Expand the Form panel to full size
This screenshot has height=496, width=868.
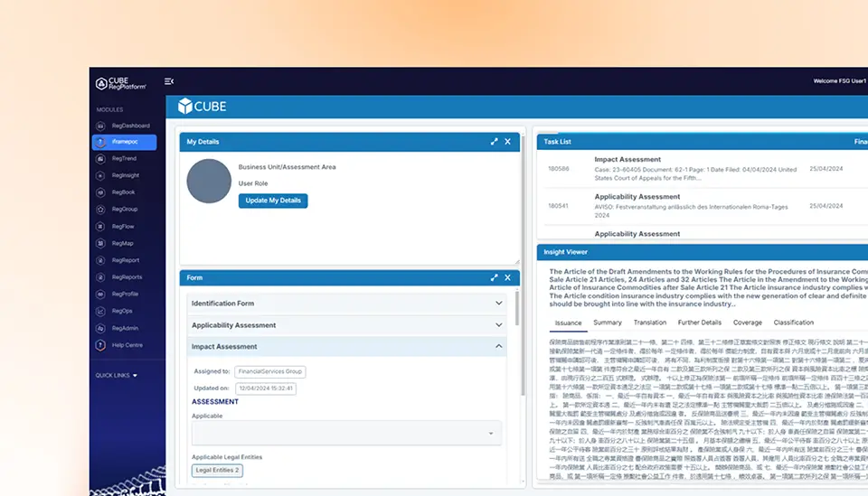click(494, 278)
